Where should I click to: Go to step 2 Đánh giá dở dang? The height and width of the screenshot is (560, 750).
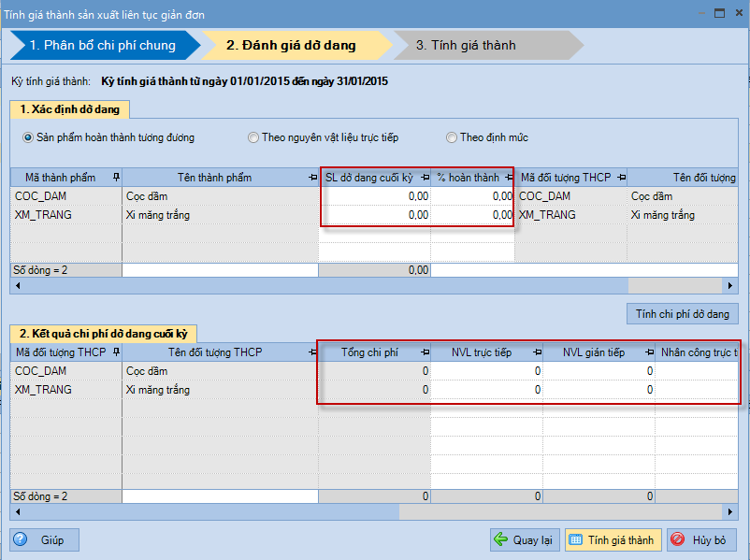coord(296,46)
